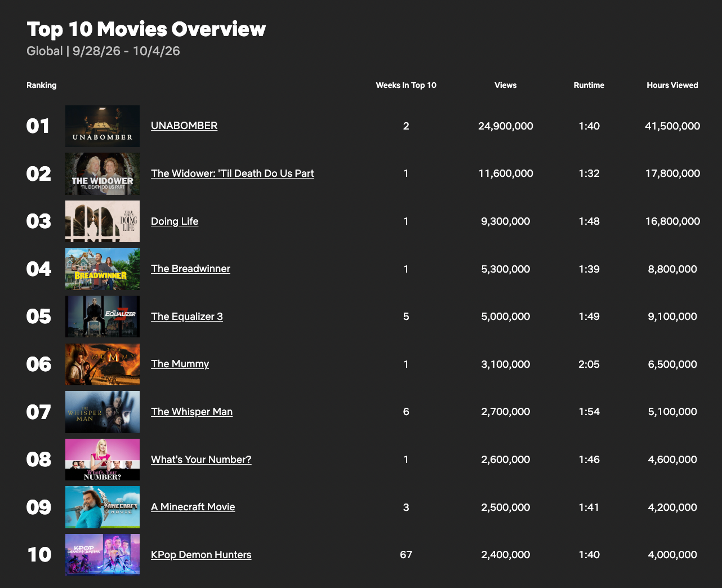The height and width of the screenshot is (588, 722).
Task: Click the 11,600,000 views value
Action: click(x=506, y=173)
